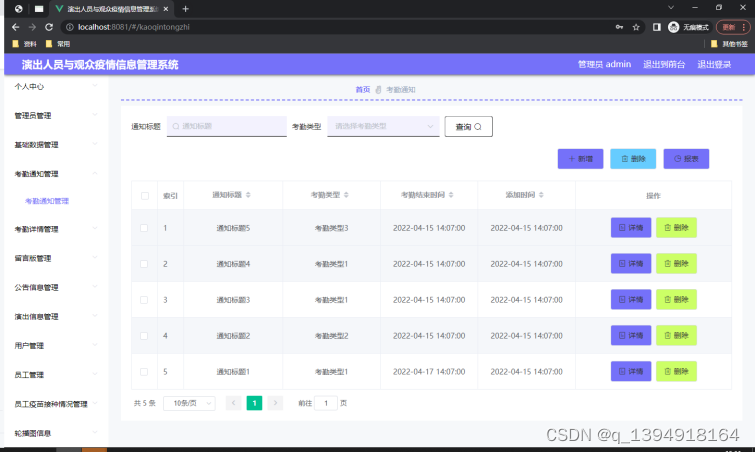The width and height of the screenshot is (755, 453).
Task: Open 其他书签 bookmarks folder
Action: tap(729, 44)
